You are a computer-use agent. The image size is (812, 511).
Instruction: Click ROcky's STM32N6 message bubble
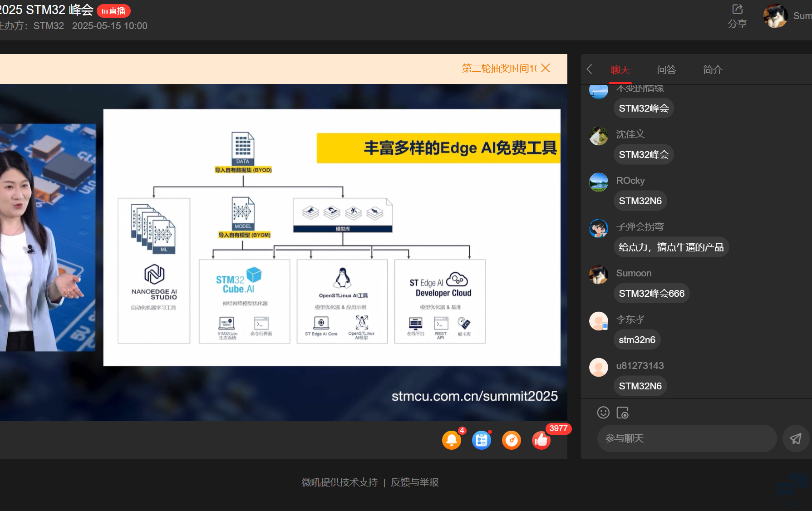tap(640, 201)
